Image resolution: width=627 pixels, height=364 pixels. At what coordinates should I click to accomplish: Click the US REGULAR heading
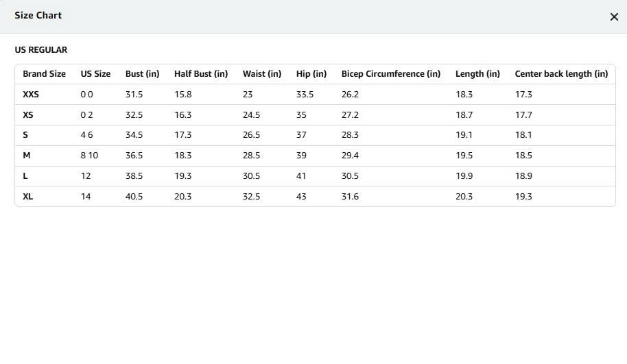click(x=41, y=50)
